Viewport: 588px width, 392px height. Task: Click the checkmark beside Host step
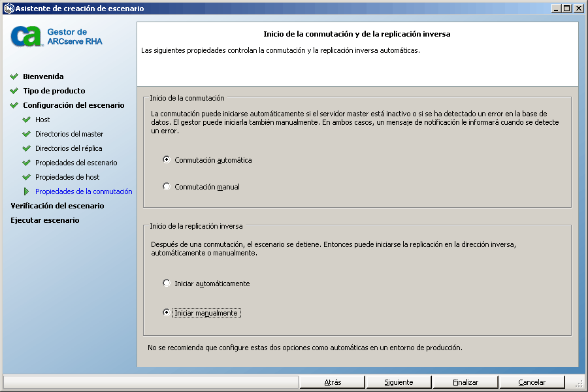(26, 120)
